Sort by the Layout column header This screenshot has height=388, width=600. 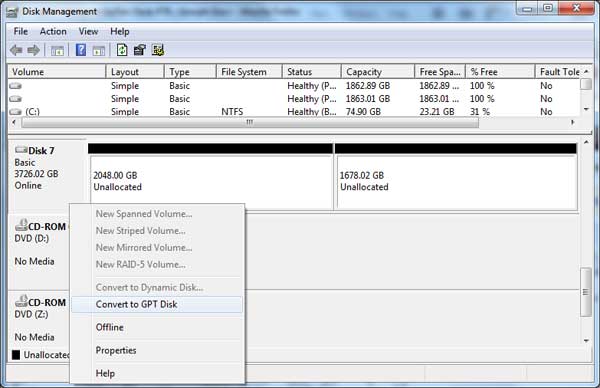click(135, 72)
